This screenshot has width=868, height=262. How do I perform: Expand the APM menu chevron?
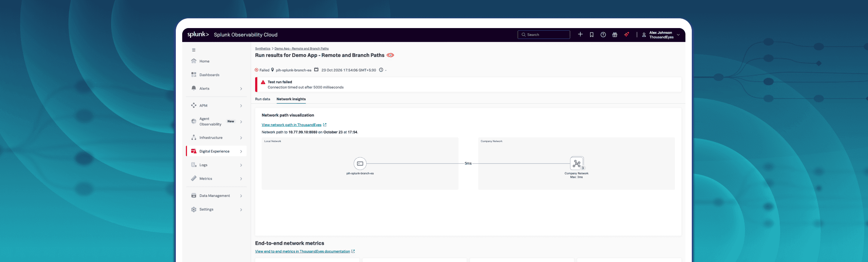pyautogui.click(x=241, y=106)
